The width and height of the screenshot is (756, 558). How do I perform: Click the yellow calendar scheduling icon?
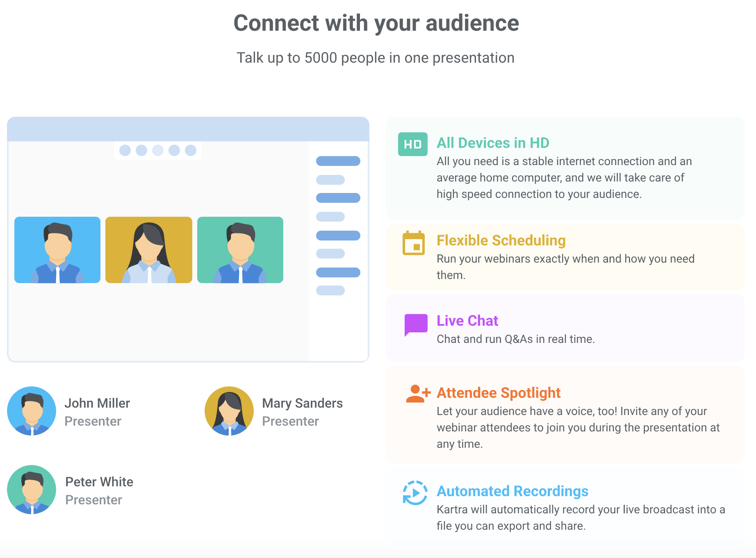(x=413, y=243)
